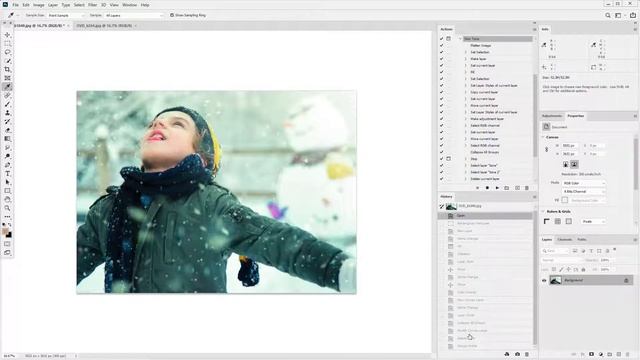
Task: Select Rectangular Marquee history state
Action: pos(485,223)
